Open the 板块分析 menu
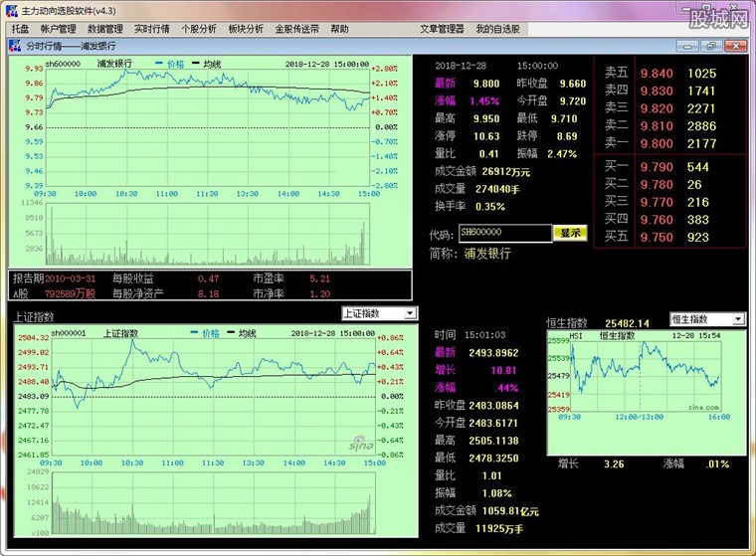This screenshot has height=556, width=756. pos(246,29)
